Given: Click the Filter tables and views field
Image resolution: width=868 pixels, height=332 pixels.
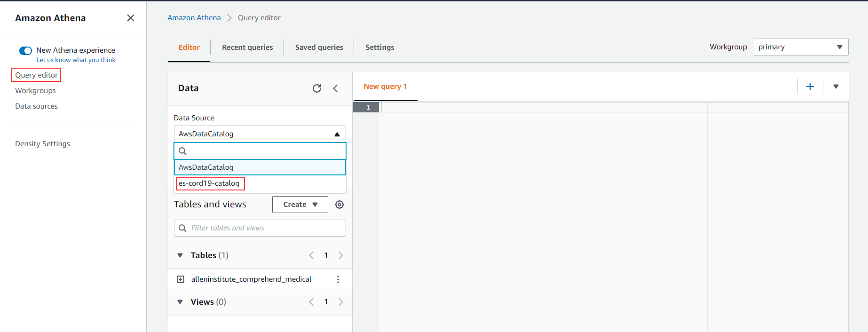Looking at the screenshot, I should pos(260,228).
